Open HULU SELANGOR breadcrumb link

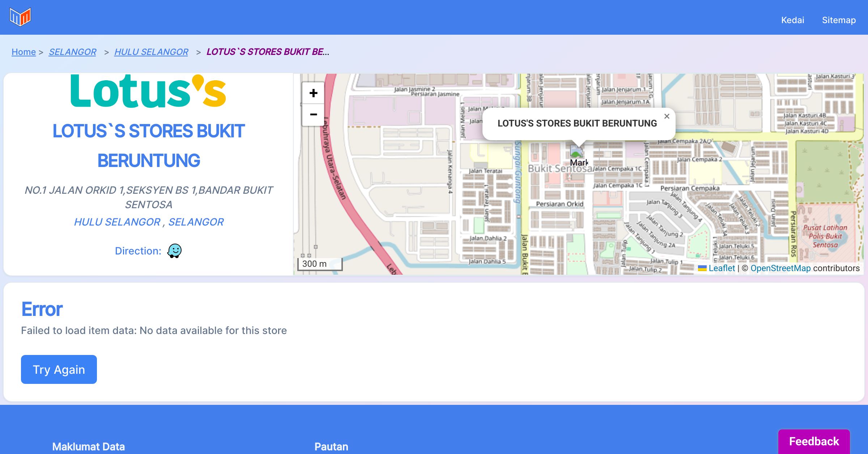click(151, 52)
